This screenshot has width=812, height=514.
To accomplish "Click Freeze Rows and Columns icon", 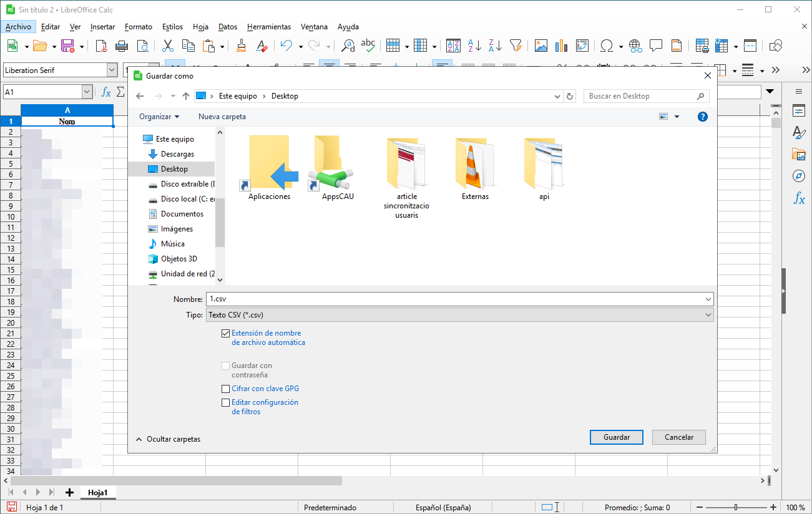I will pos(722,46).
